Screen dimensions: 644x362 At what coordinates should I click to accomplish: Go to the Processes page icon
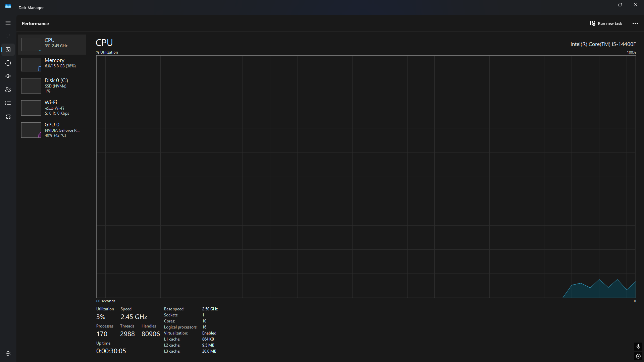click(x=8, y=36)
